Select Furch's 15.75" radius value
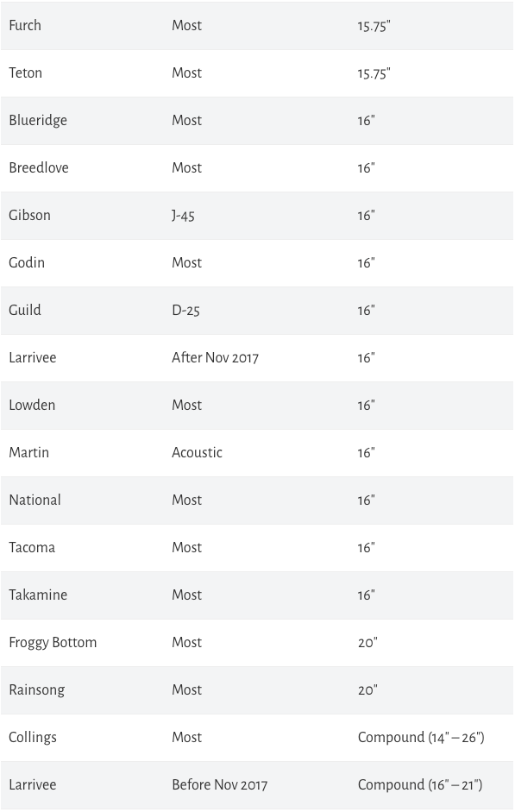Screen dimensions: 515x812 (374, 26)
